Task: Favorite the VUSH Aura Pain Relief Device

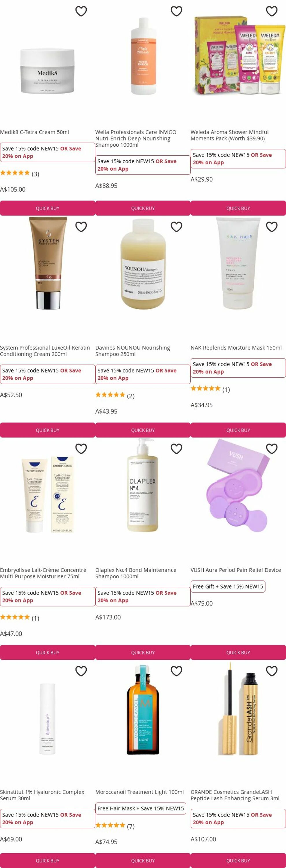Action: (272, 449)
